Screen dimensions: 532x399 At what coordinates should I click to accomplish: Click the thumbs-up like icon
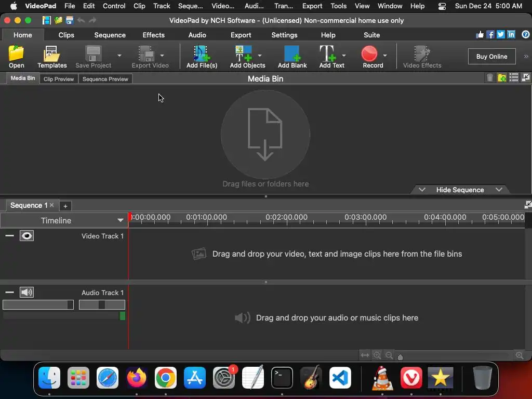click(480, 35)
